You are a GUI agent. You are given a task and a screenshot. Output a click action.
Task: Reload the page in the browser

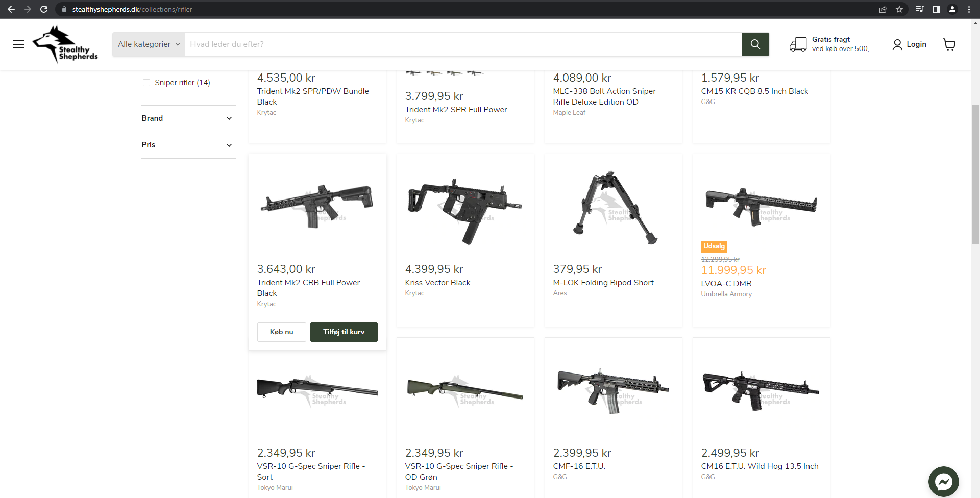point(44,9)
